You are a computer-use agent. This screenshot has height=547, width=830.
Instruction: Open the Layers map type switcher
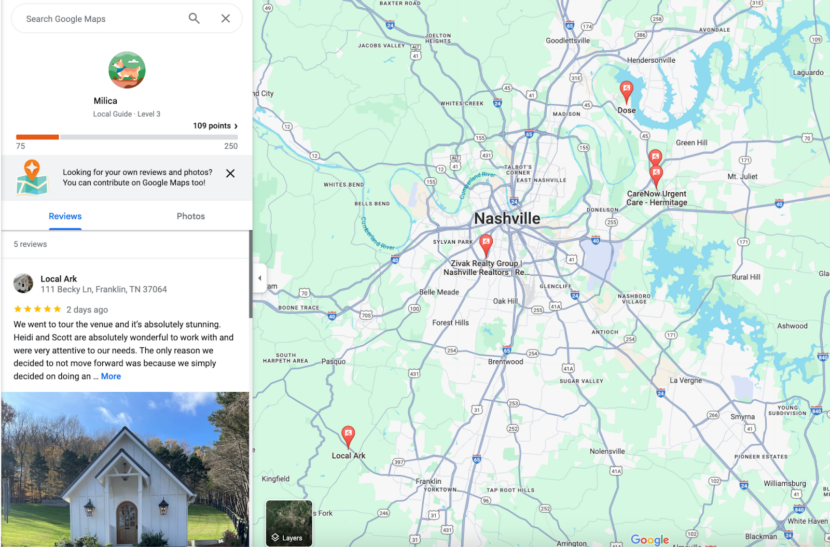(x=288, y=523)
